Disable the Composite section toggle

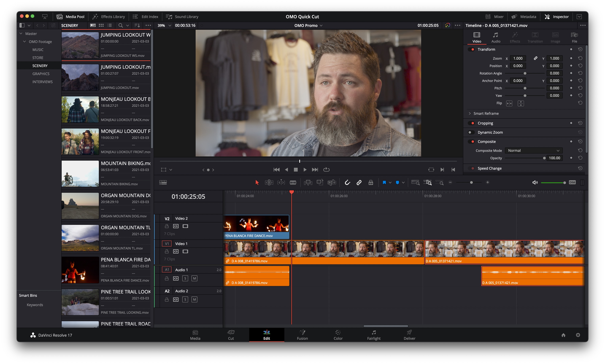(471, 142)
